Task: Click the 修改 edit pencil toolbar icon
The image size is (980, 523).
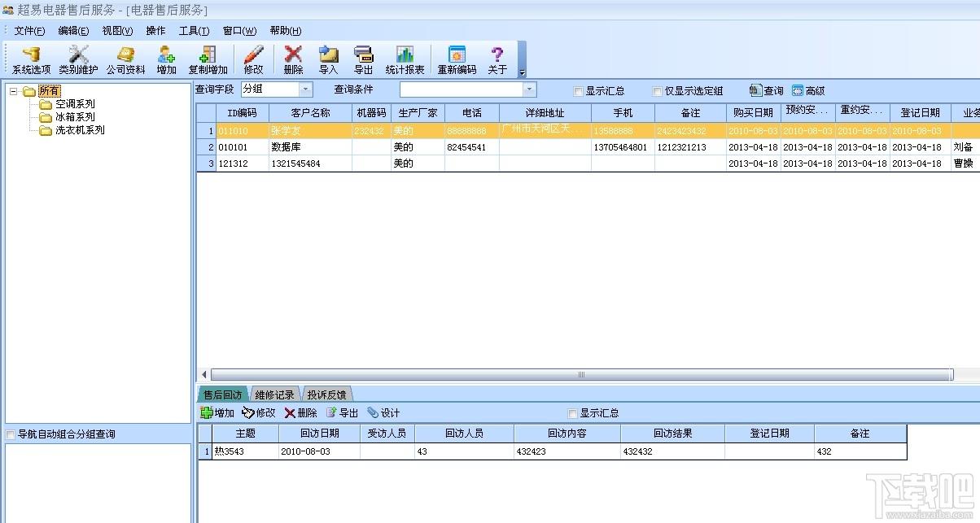Action: (x=254, y=60)
